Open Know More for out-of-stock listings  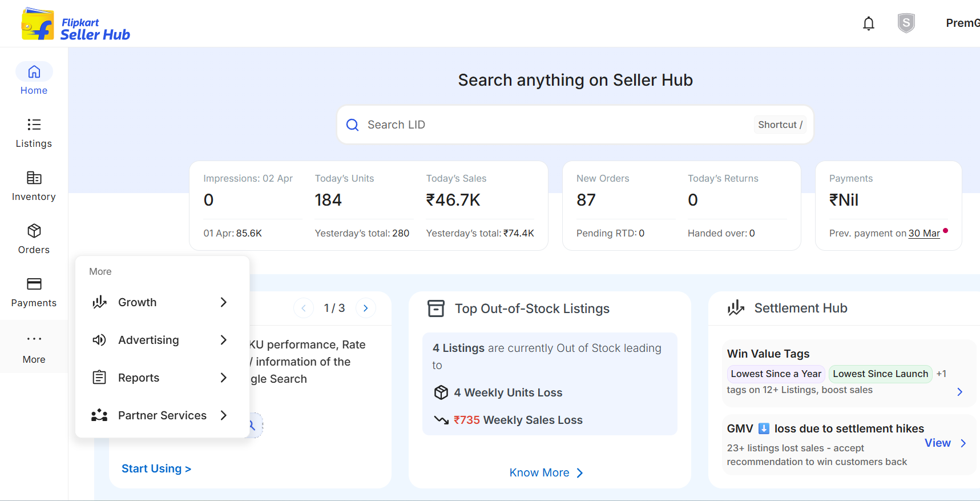coord(546,472)
